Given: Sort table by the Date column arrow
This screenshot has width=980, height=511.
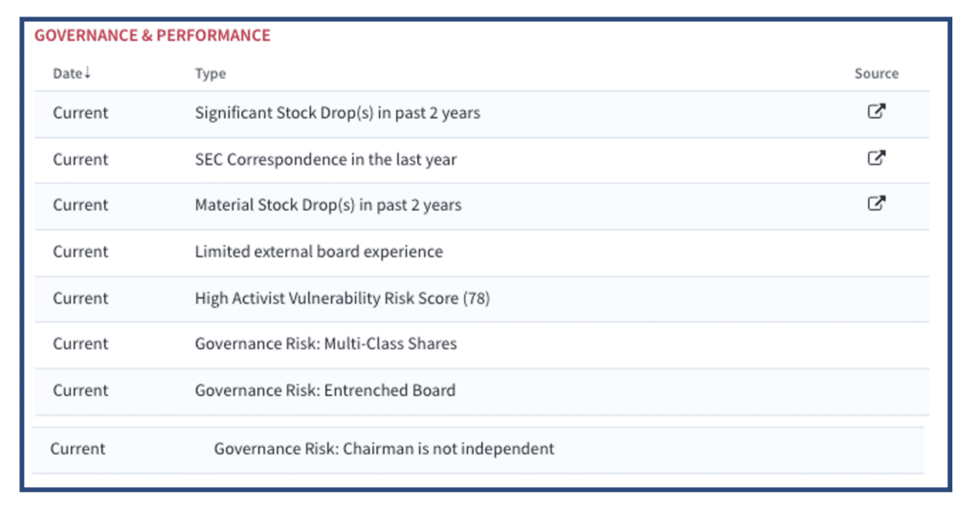Looking at the screenshot, I should point(87,73).
